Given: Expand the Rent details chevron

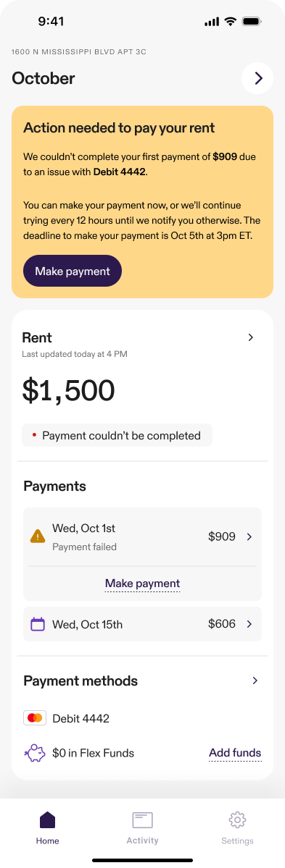Looking at the screenshot, I should [x=251, y=337].
